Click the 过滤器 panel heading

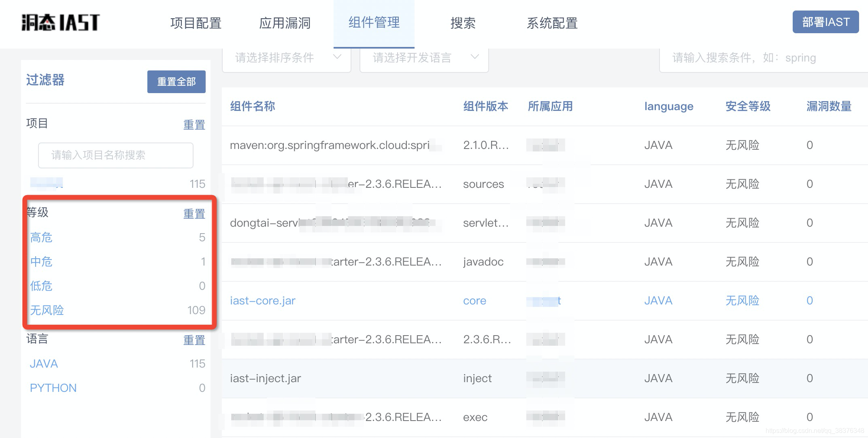[45, 80]
